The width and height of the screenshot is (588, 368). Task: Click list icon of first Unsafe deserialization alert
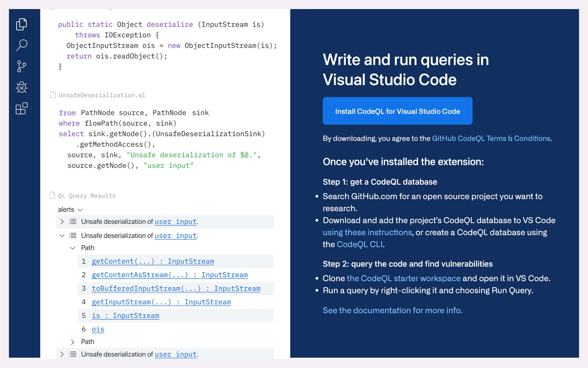pyautogui.click(x=72, y=221)
